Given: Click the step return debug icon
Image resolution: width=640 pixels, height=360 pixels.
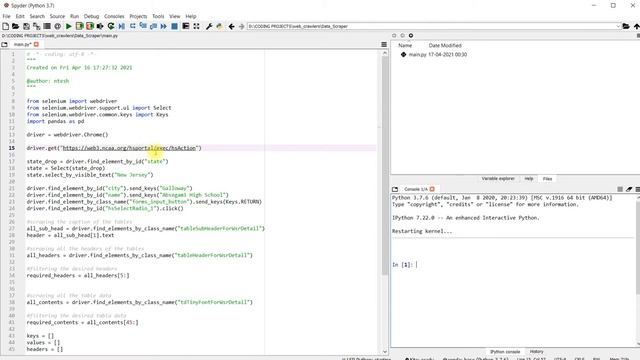Looking at the screenshot, I should coord(153,26).
